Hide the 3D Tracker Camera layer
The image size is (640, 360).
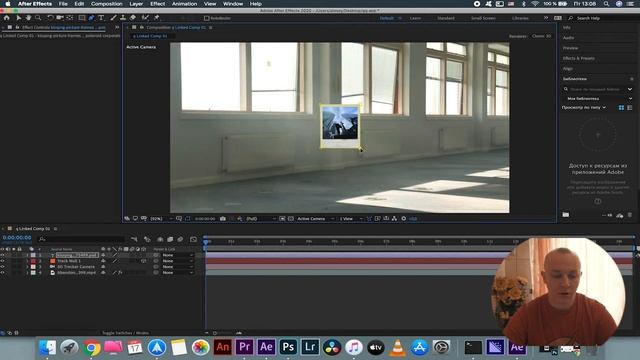tap(2, 267)
